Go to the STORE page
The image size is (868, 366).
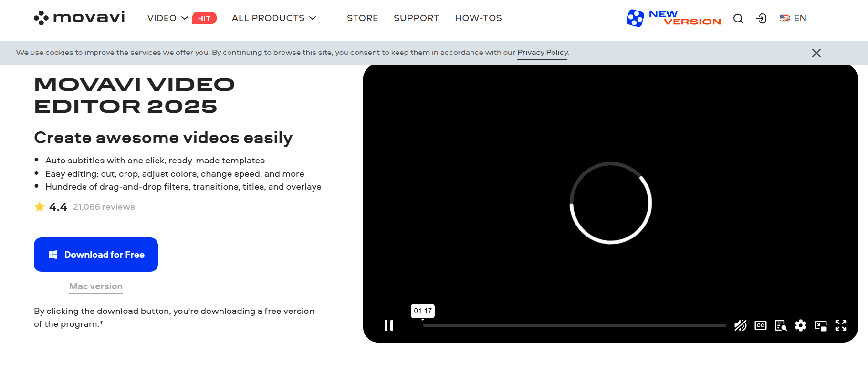(362, 18)
